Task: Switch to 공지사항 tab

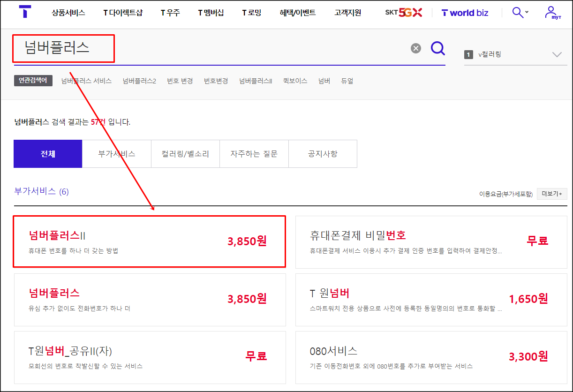Action: [323, 154]
